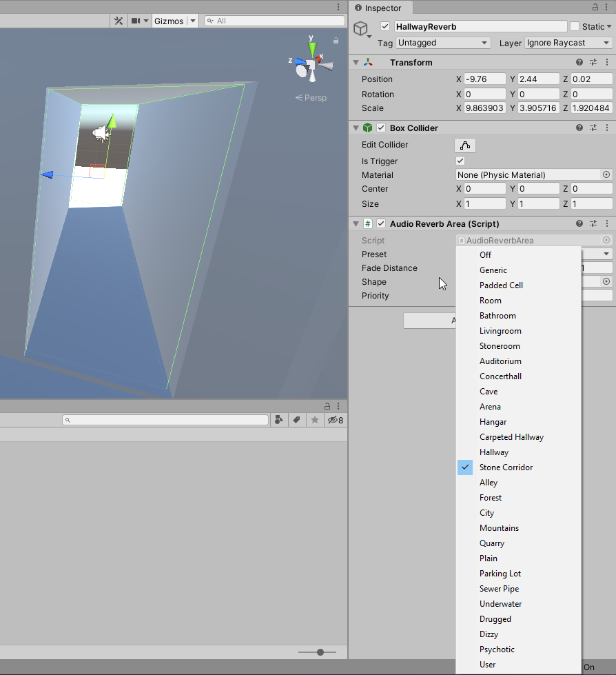Open the scene view tool settings icon
This screenshot has height=675, width=616.
119,20
